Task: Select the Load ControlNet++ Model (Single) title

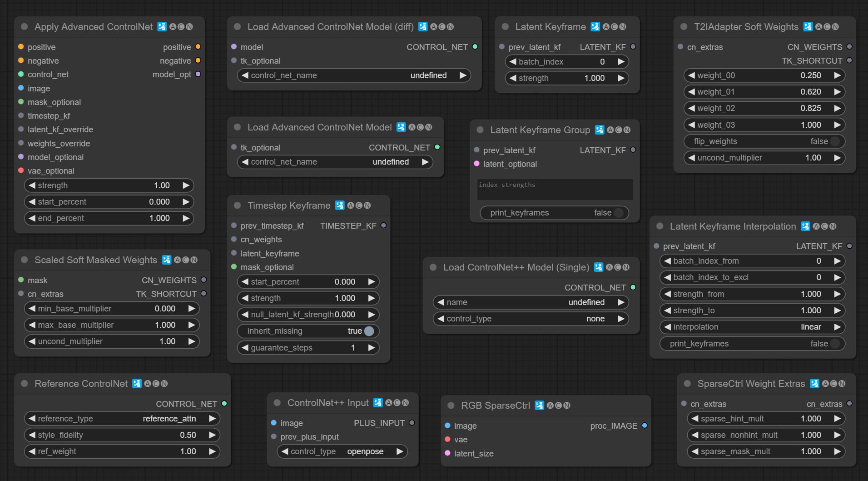Action: tap(516, 267)
